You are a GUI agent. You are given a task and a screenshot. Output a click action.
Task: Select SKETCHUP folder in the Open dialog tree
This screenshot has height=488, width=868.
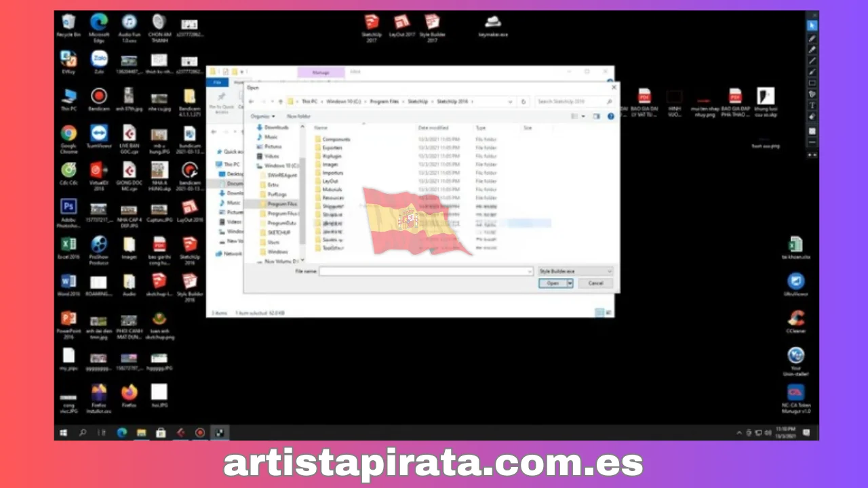tap(274, 232)
